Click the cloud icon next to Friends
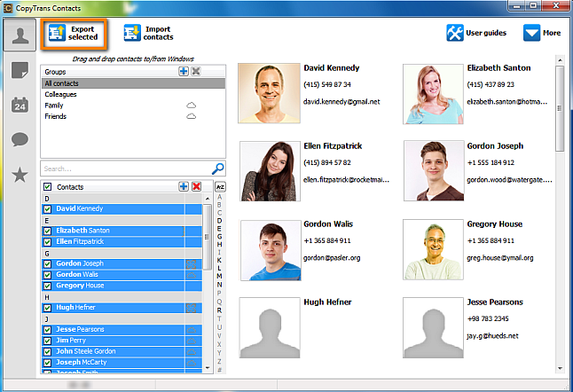 (192, 116)
